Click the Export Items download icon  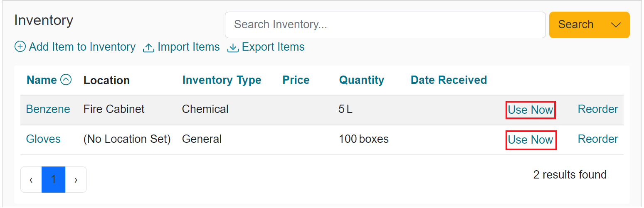233,48
